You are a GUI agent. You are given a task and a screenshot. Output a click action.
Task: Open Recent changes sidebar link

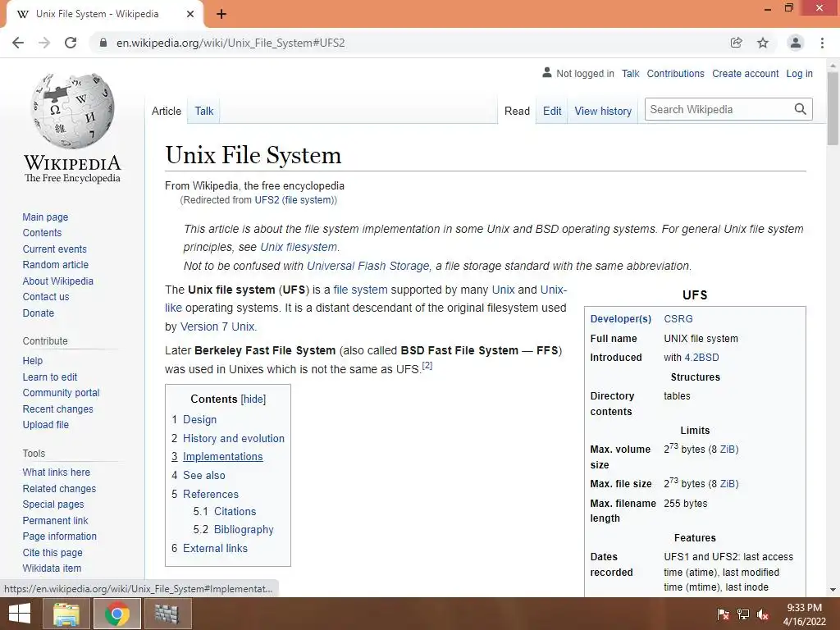pyautogui.click(x=58, y=409)
